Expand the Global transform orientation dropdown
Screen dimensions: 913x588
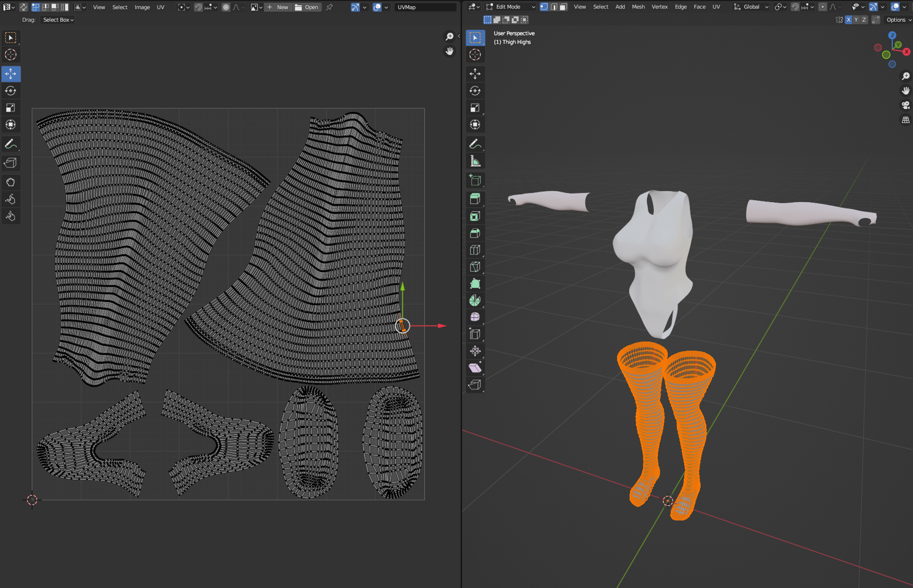coord(752,7)
